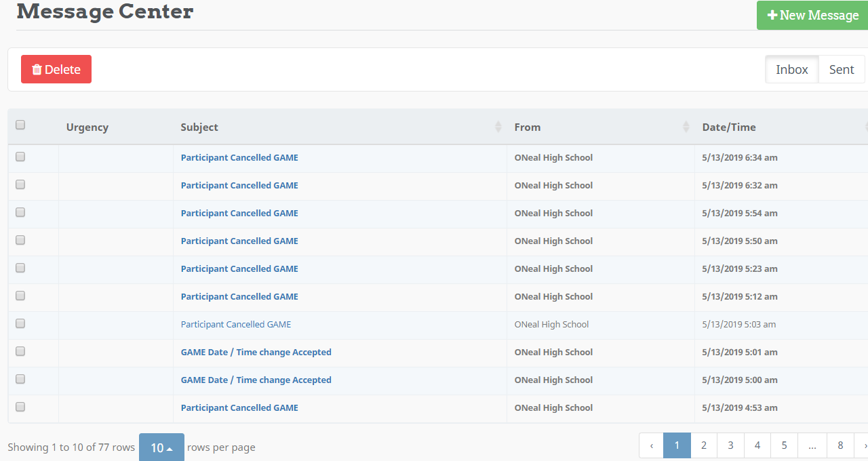Image resolution: width=868 pixels, height=461 pixels.
Task: Tick the checkbox for the 4:53 am message
Action: click(20, 407)
